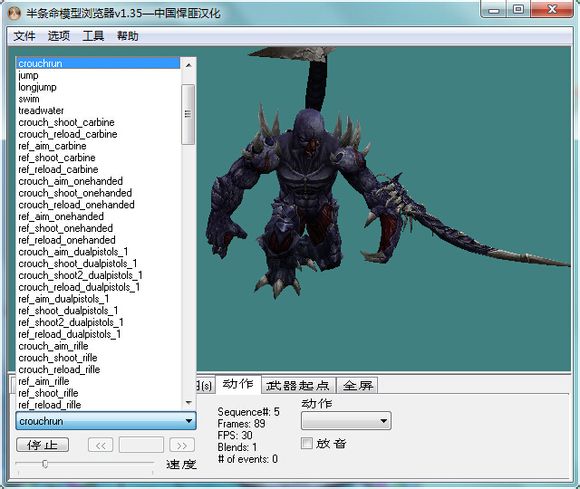580x489 pixels.
Task: Click the sequence list scrollbar thumb
Action: [x=188, y=114]
